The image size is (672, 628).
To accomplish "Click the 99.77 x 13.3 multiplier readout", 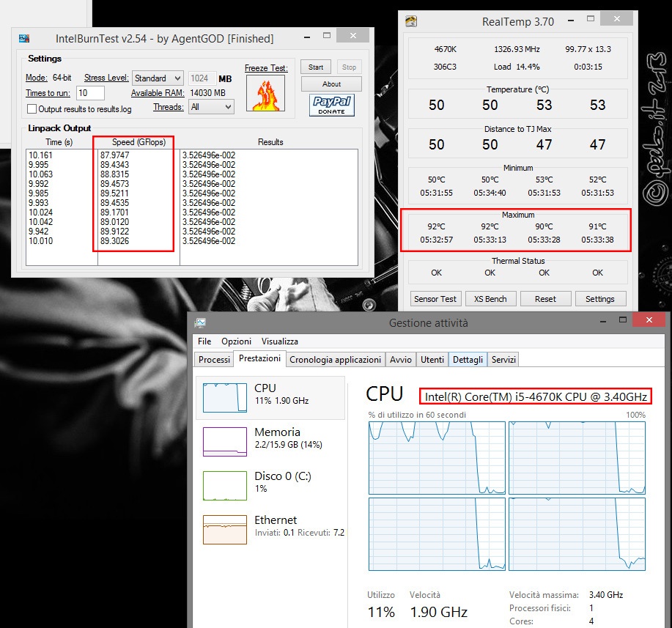I will coord(588,49).
